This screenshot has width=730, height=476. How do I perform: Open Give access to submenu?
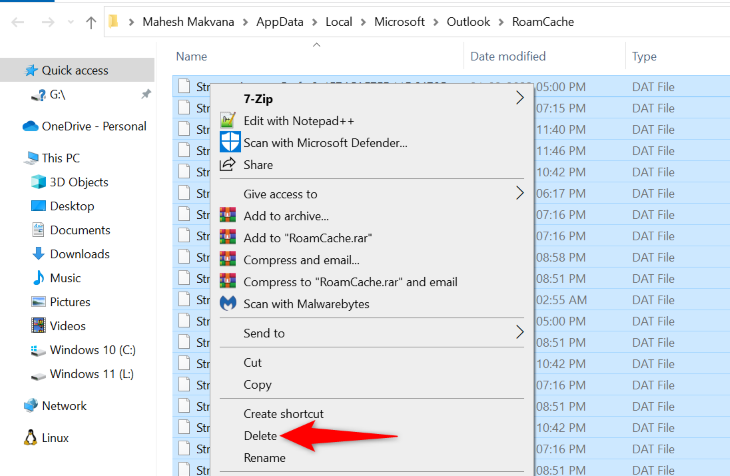coord(372,194)
